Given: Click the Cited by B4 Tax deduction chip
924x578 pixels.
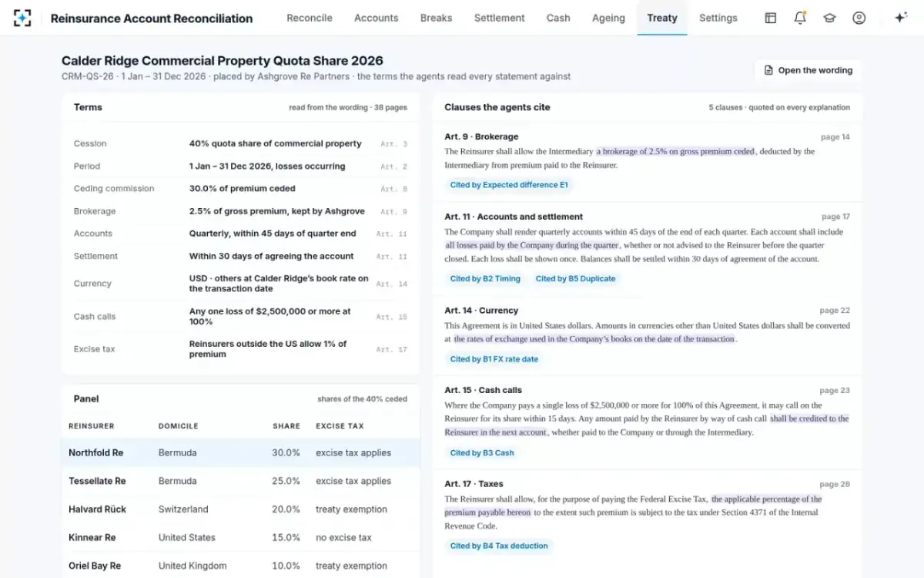Looking at the screenshot, I should pos(499,546).
